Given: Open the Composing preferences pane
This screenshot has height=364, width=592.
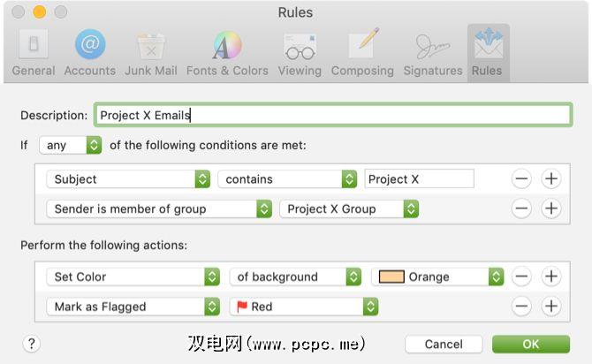Looking at the screenshot, I should (x=362, y=52).
